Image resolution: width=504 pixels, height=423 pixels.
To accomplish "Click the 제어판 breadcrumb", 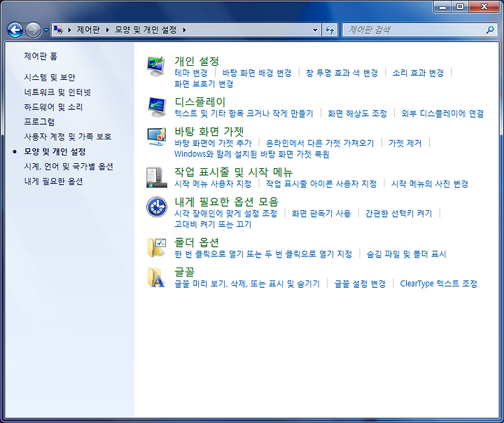I will (88, 30).
